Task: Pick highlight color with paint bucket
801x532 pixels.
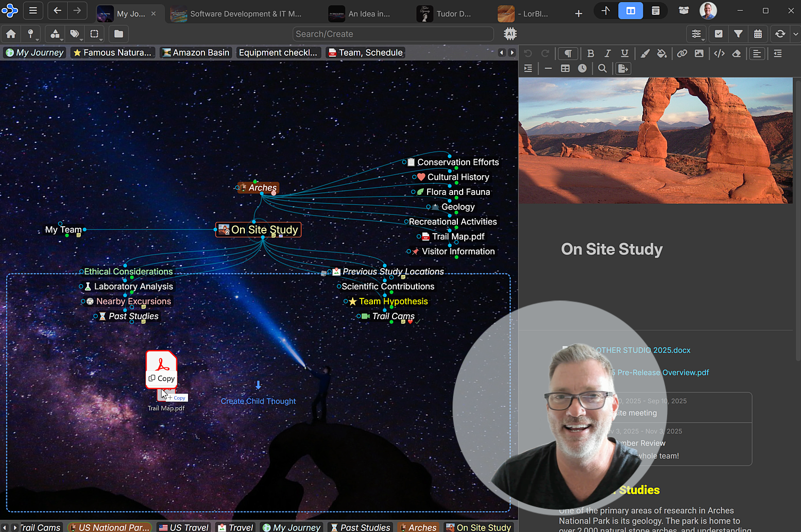Action: 662,53
